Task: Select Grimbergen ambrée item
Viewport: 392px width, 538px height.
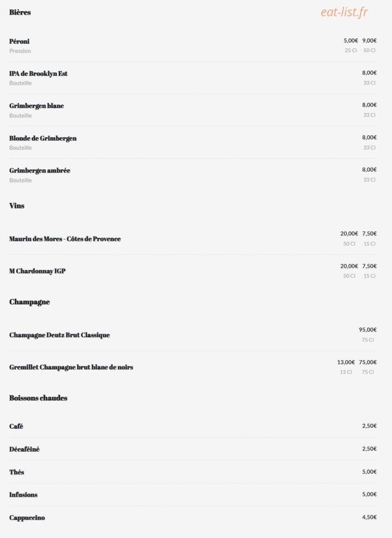Action: 40,170
